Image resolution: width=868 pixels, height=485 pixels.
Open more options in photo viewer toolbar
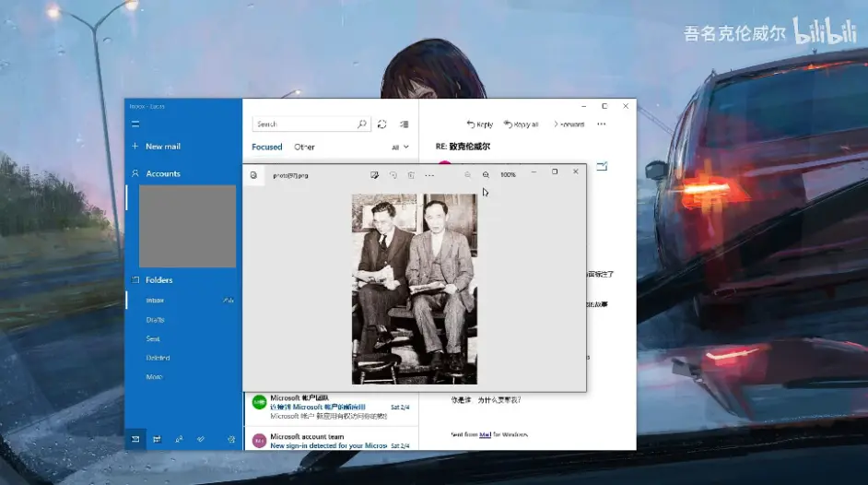(x=429, y=174)
